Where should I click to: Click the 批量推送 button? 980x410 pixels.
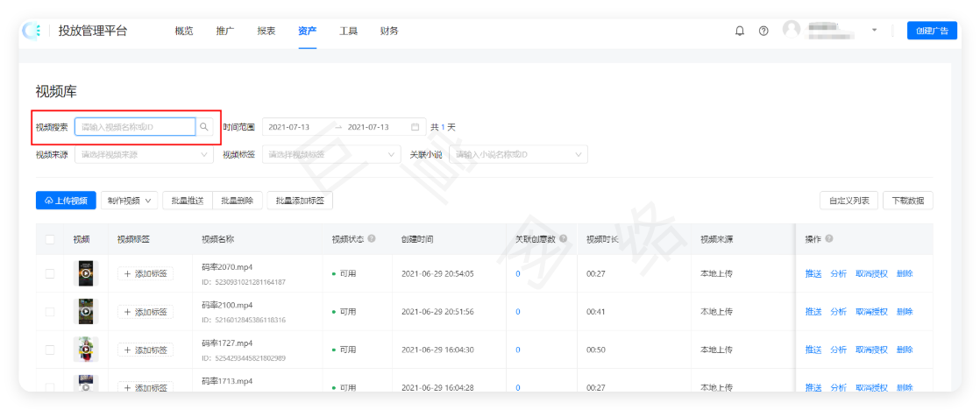[x=188, y=201]
